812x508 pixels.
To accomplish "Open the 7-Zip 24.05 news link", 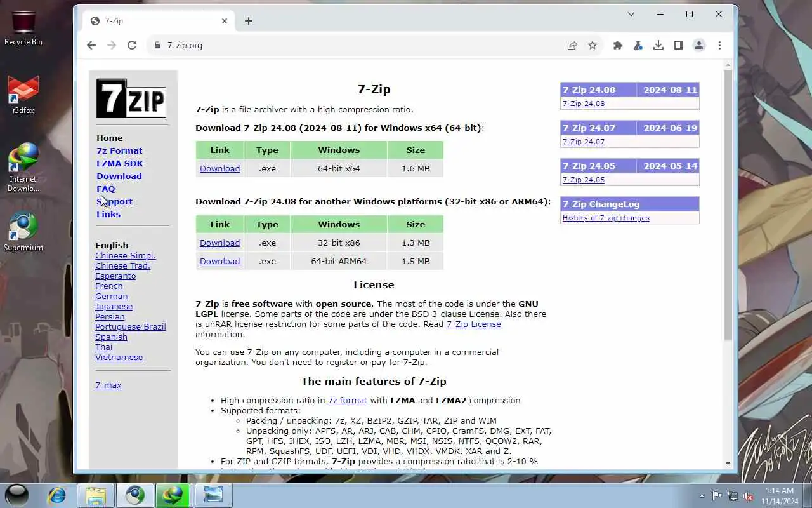I will tap(584, 180).
